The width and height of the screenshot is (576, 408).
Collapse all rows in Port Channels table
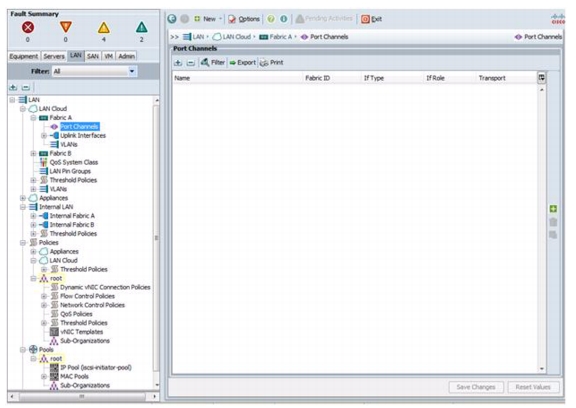(191, 63)
